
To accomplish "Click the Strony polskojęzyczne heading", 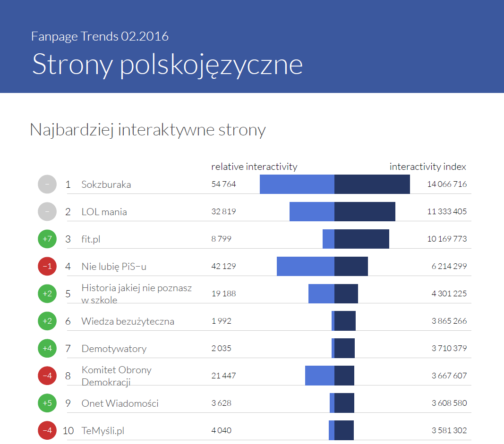I will pos(167,64).
